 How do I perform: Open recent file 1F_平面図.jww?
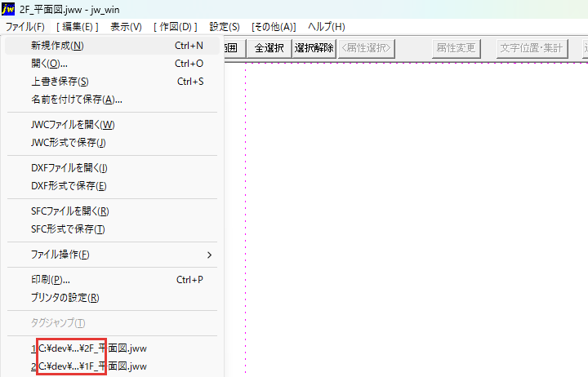click(112, 366)
